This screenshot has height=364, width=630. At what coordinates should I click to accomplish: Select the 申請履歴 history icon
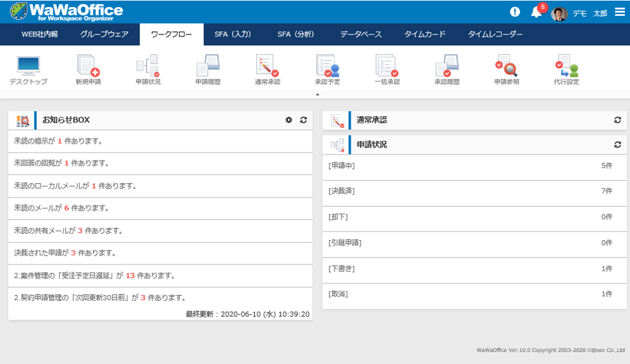[208, 69]
